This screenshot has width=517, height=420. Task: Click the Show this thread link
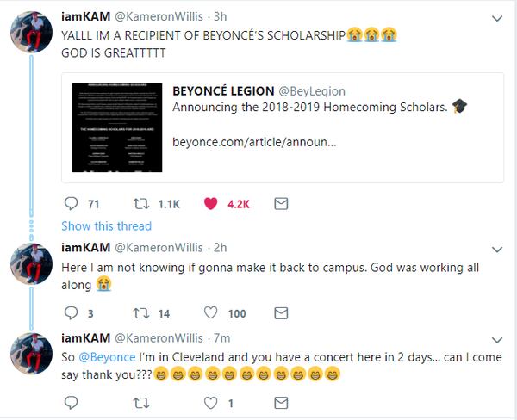pyautogui.click(x=107, y=226)
